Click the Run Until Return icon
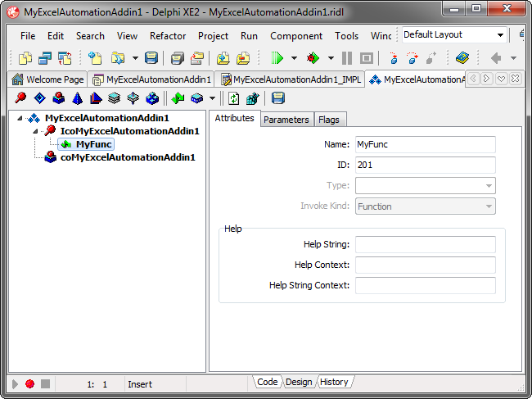Screen dimensions: 532x399 [431, 58]
